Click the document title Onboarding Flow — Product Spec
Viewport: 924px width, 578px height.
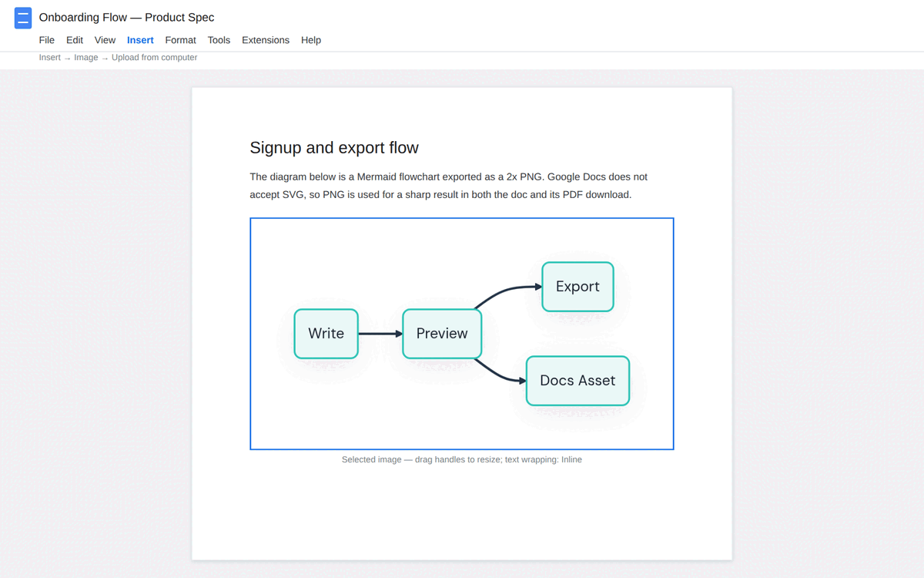[126, 17]
